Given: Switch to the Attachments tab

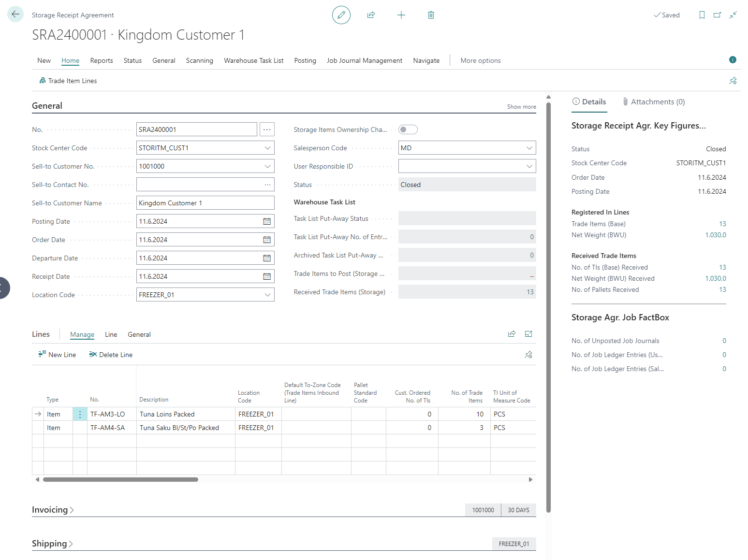Looking at the screenshot, I should pyautogui.click(x=654, y=102).
